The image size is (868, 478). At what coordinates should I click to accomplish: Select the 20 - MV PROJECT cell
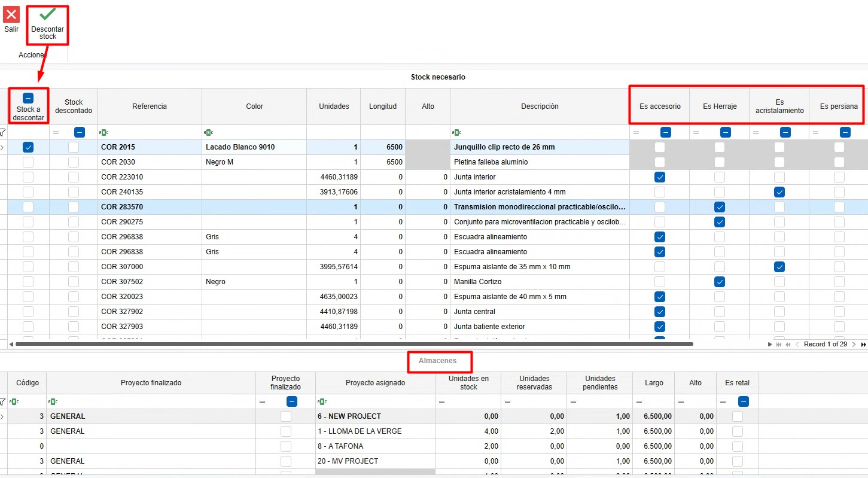[375, 461]
